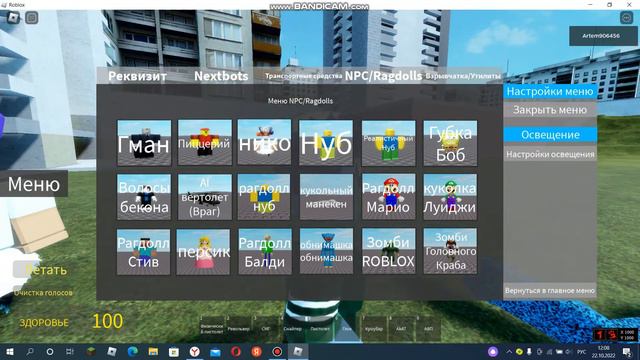Spawn the Зомби Головного Краба
Image resolution: width=640 pixels, height=360 pixels.
[x=450, y=251]
